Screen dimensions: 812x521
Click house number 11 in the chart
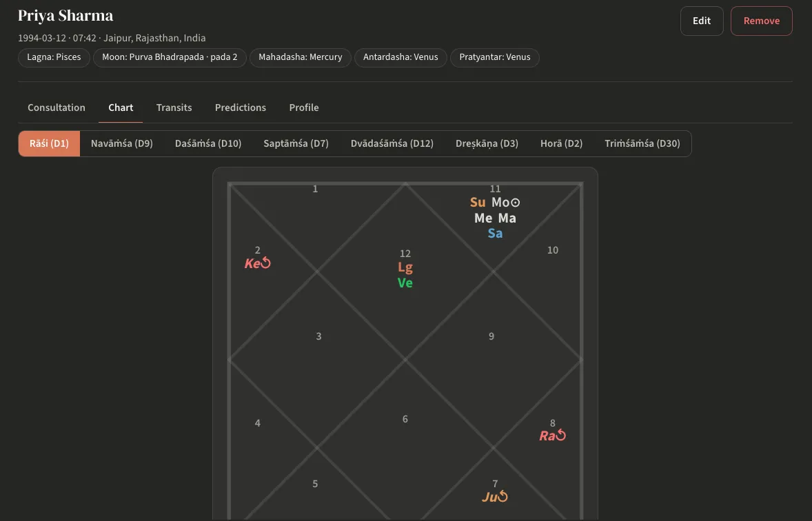[495, 189]
